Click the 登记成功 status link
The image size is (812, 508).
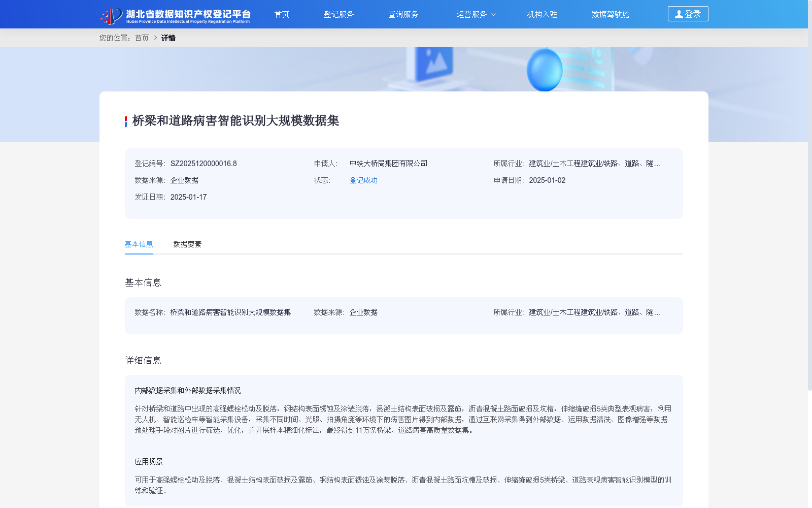(363, 180)
